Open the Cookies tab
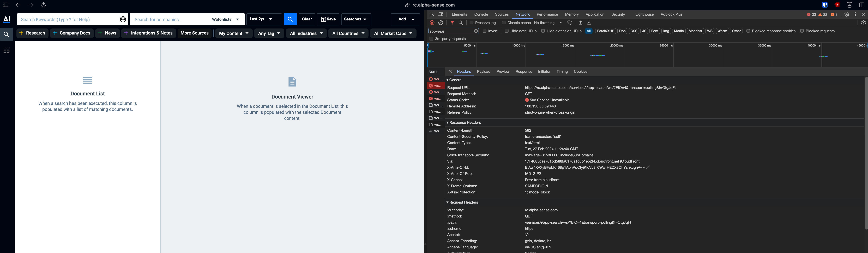Viewport: 868px width, 253px height. pos(580,72)
